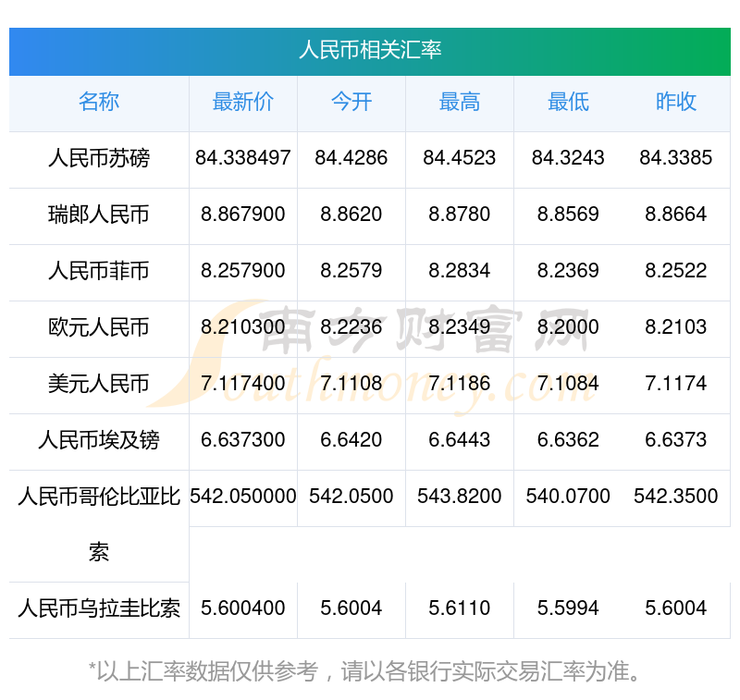Select the 最低 column header
740x700 pixels.
click(x=568, y=102)
